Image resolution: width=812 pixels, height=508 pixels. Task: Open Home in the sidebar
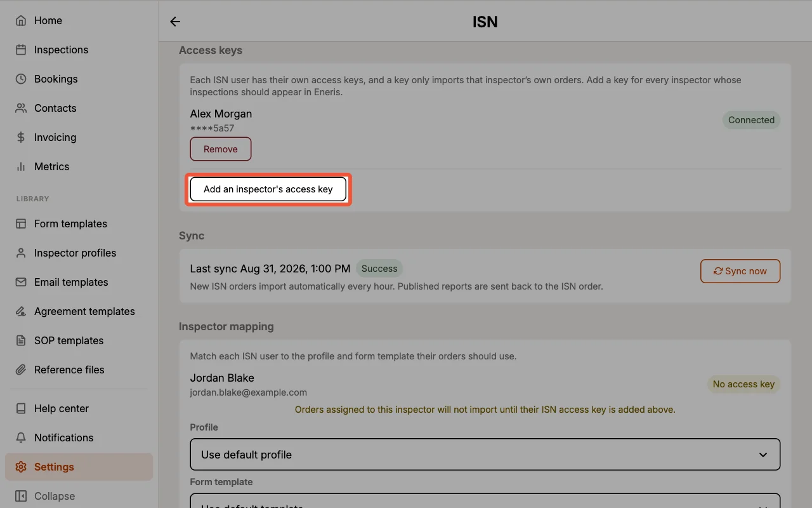point(79,20)
